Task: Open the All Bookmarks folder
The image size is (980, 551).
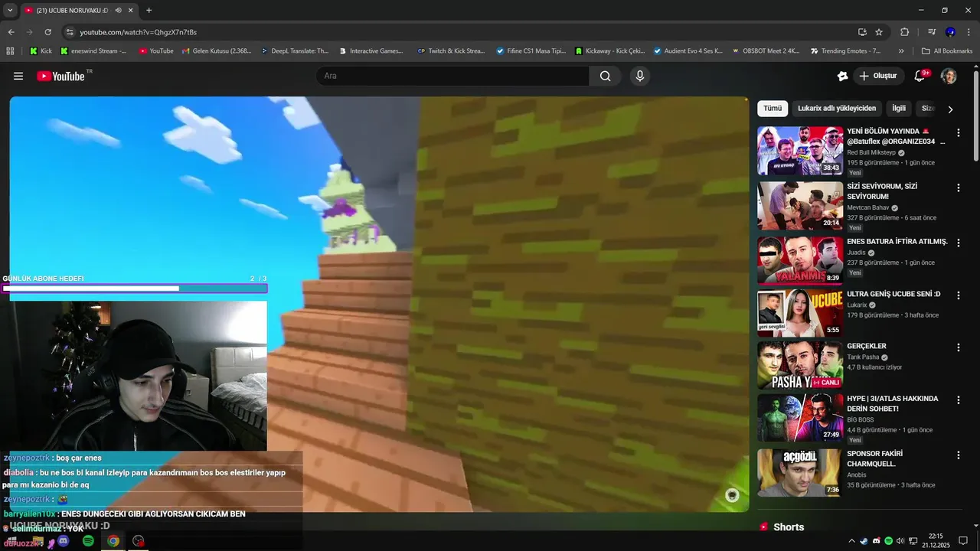Action: tap(947, 51)
